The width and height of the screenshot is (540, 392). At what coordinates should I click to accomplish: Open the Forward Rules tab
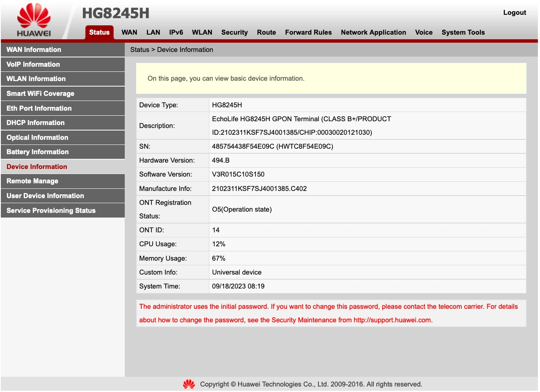[308, 33]
